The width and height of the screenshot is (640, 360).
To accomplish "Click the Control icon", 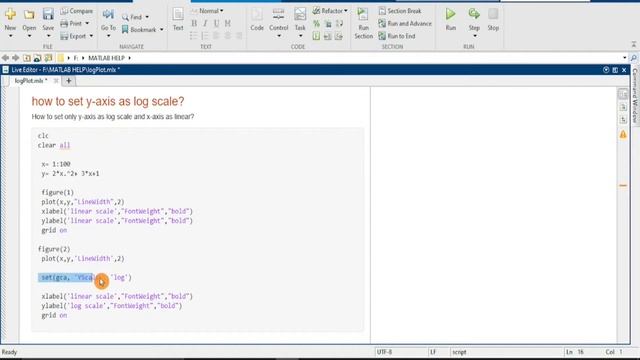I will [x=278, y=15].
